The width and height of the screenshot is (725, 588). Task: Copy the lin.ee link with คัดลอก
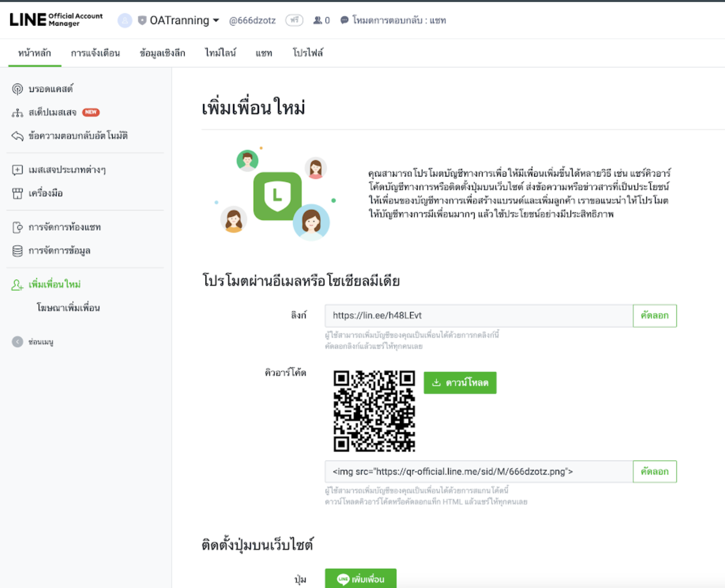click(x=655, y=316)
